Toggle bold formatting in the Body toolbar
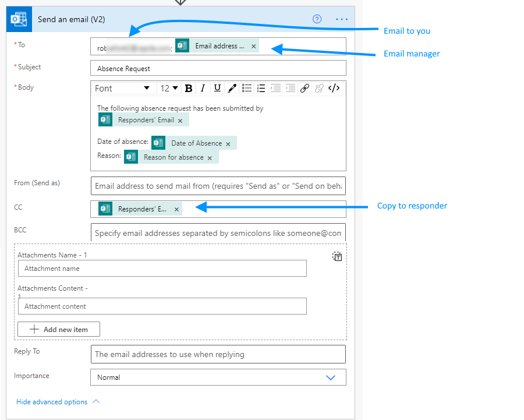 click(x=189, y=89)
